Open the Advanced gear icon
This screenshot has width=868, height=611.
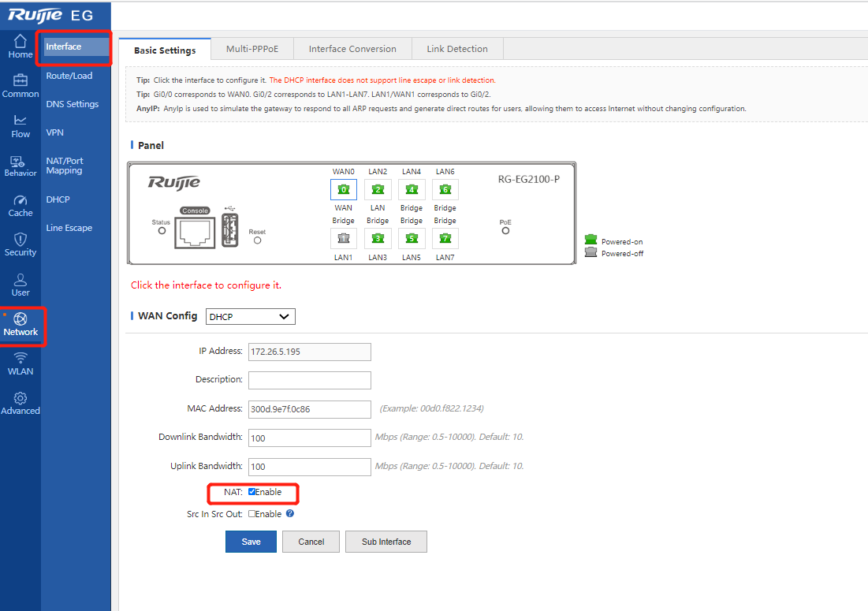(x=20, y=398)
